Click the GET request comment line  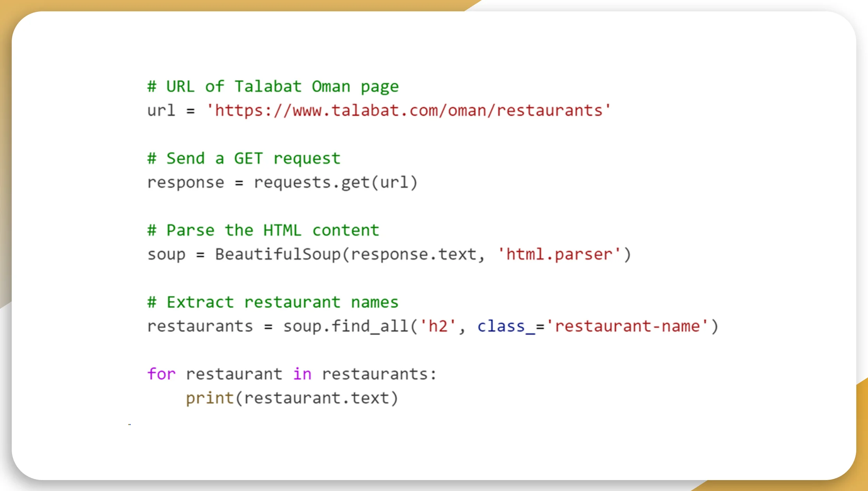tap(245, 158)
